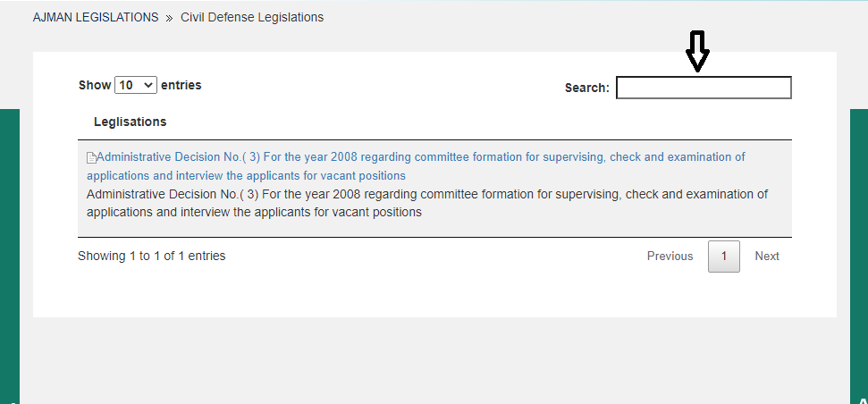Click the black down arrow above Search

[x=697, y=52]
